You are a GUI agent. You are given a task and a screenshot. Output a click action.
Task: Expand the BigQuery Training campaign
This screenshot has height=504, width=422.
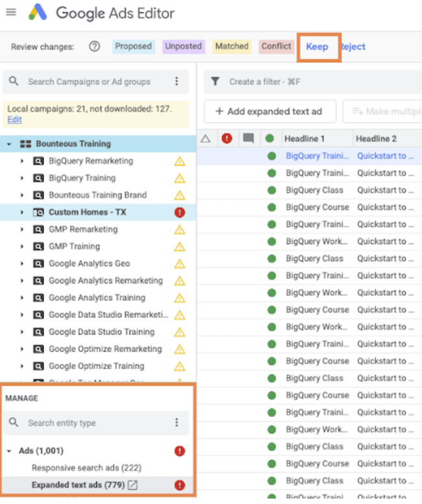click(22, 178)
